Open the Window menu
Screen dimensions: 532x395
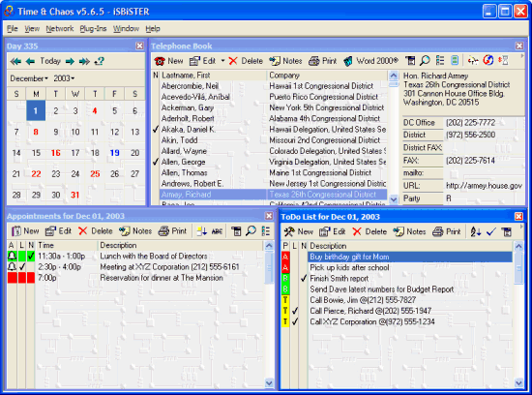point(126,29)
